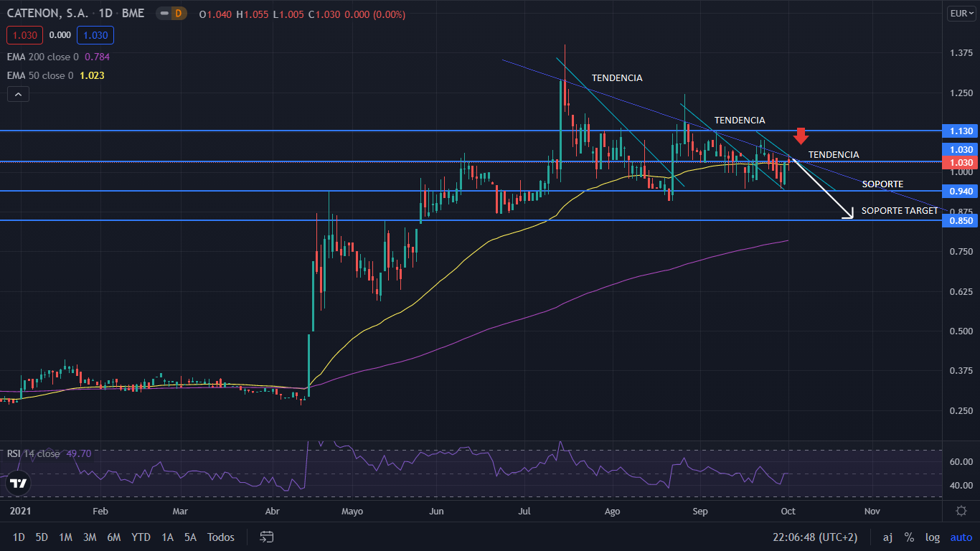Click the TradingView logo

point(19,483)
